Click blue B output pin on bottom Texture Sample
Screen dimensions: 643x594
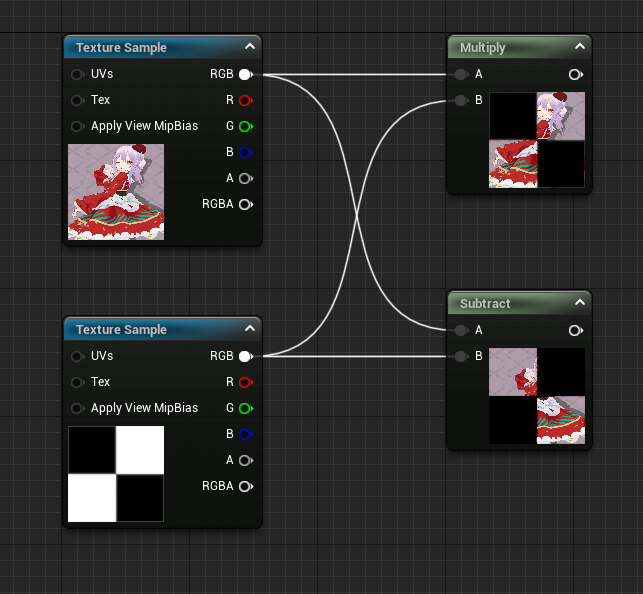click(x=246, y=434)
